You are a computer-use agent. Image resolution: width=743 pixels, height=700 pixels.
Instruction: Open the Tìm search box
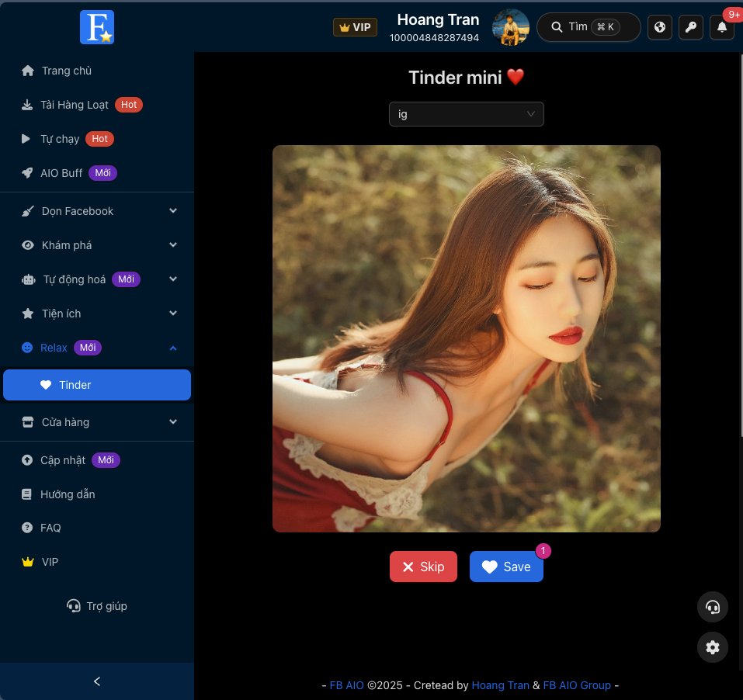588,27
